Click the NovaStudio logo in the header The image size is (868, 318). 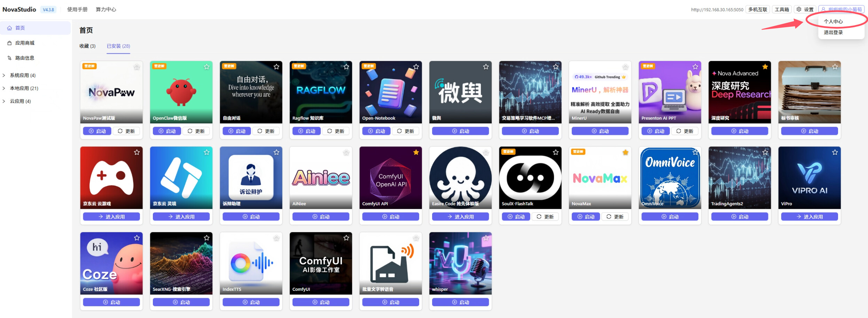click(x=19, y=9)
